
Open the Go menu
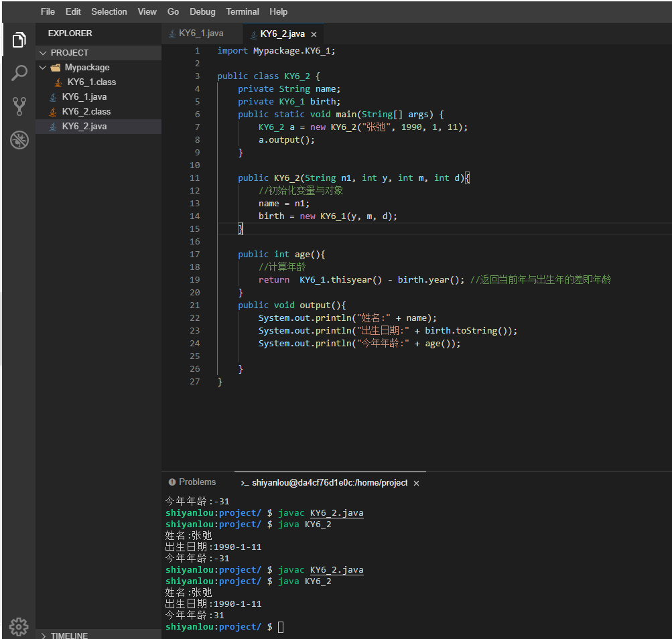pyautogui.click(x=173, y=11)
